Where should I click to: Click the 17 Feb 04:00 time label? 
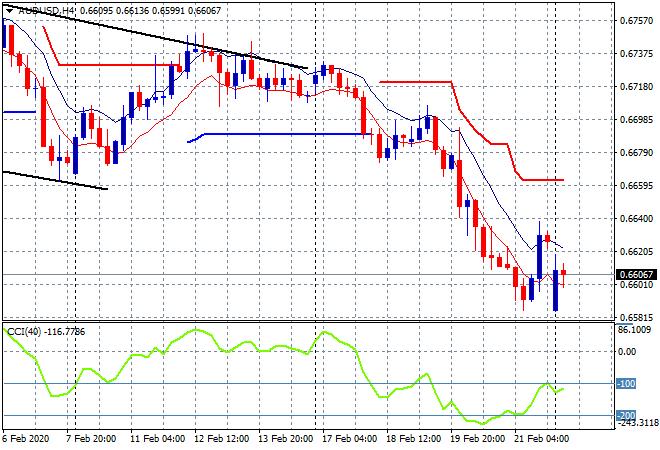point(349,439)
